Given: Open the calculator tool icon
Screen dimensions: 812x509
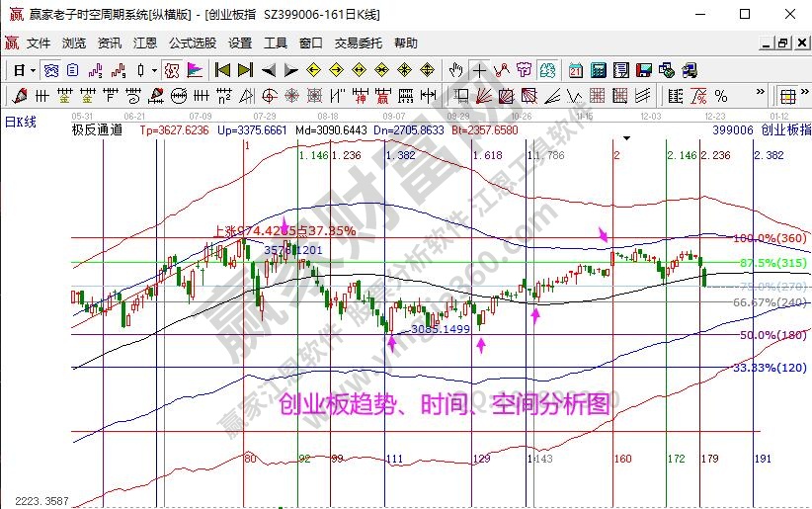Looking at the screenshot, I should pos(599,70).
